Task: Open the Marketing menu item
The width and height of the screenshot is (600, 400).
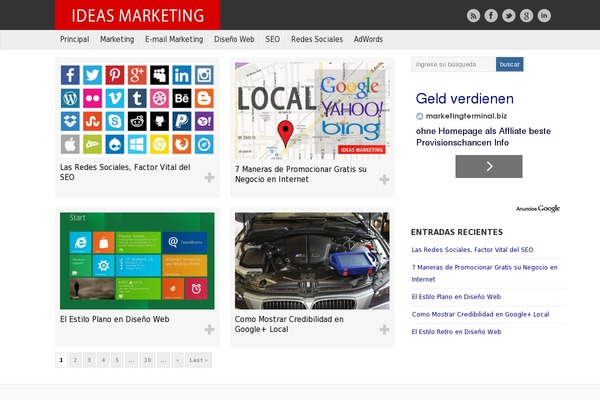Action: 117,39
